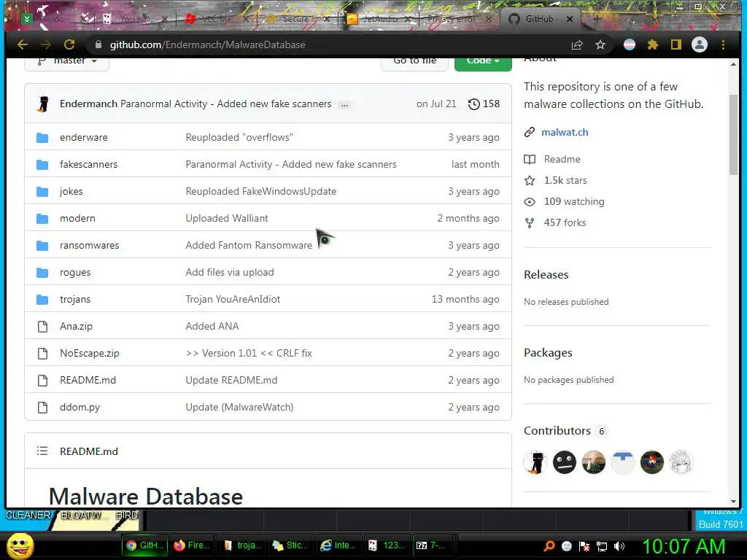Open the jokes folder
The width and height of the screenshot is (747, 560).
[x=71, y=192]
